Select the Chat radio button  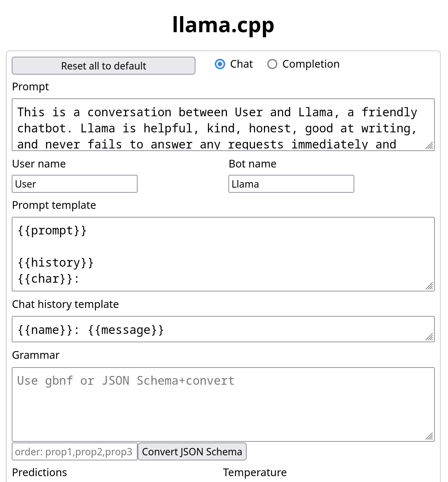[x=220, y=64]
